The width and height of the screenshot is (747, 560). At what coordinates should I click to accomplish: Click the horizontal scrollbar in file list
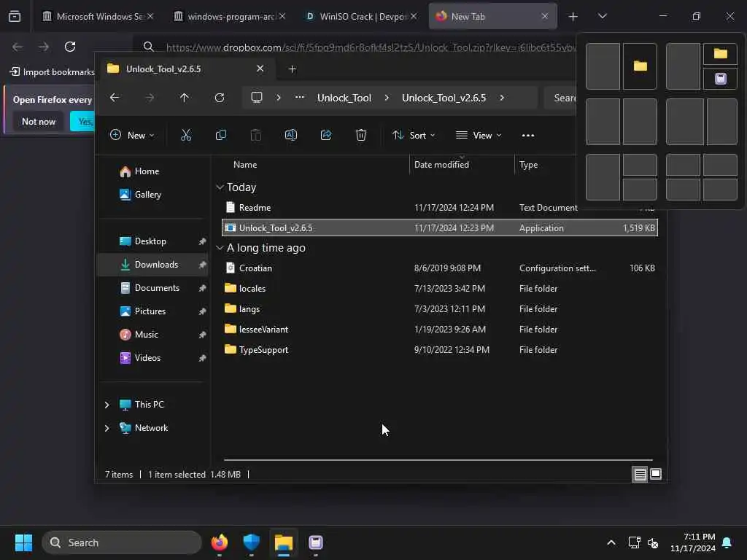pyautogui.click(x=438, y=461)
